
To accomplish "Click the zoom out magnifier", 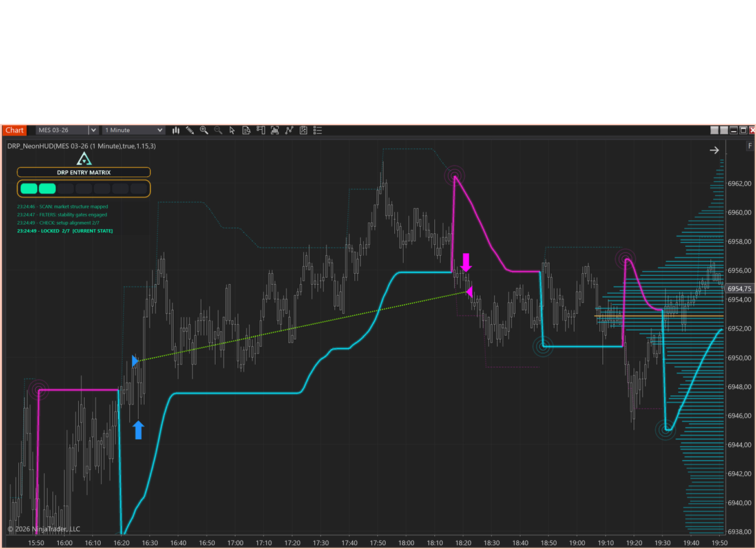I will coord(218,130).
